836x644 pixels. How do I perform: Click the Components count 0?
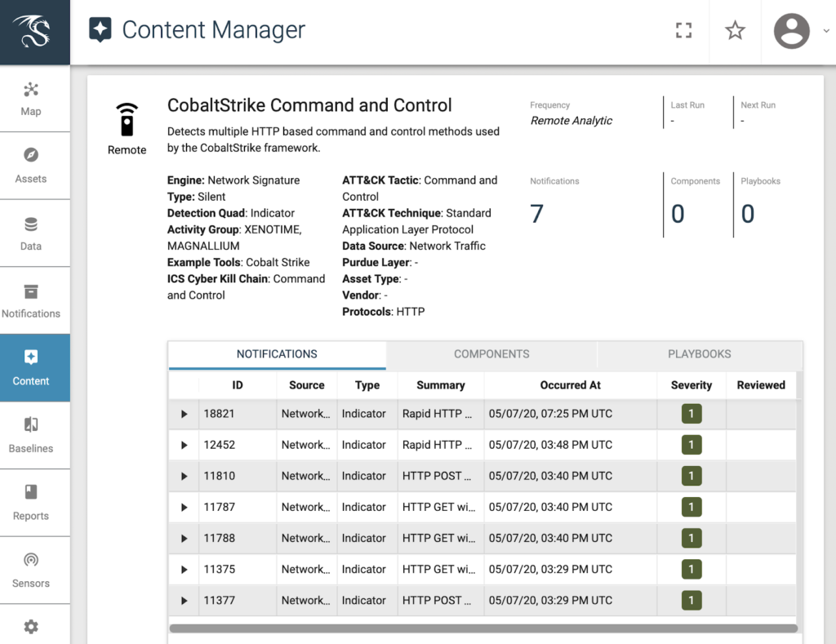coord(678,214)
